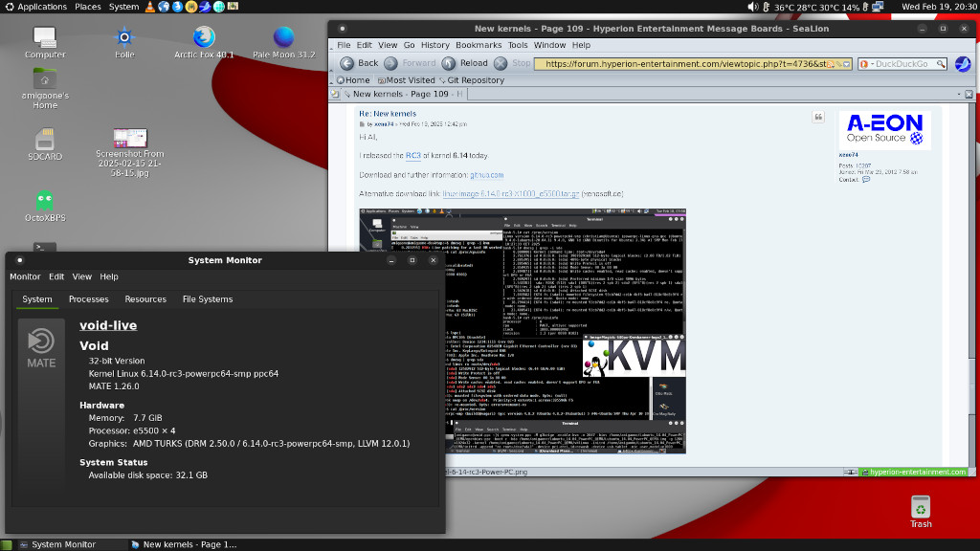This screenshot has height=551, width=980.
Task: Click the Reload button in SeaLion toolbar
Action: click(465, 63)
